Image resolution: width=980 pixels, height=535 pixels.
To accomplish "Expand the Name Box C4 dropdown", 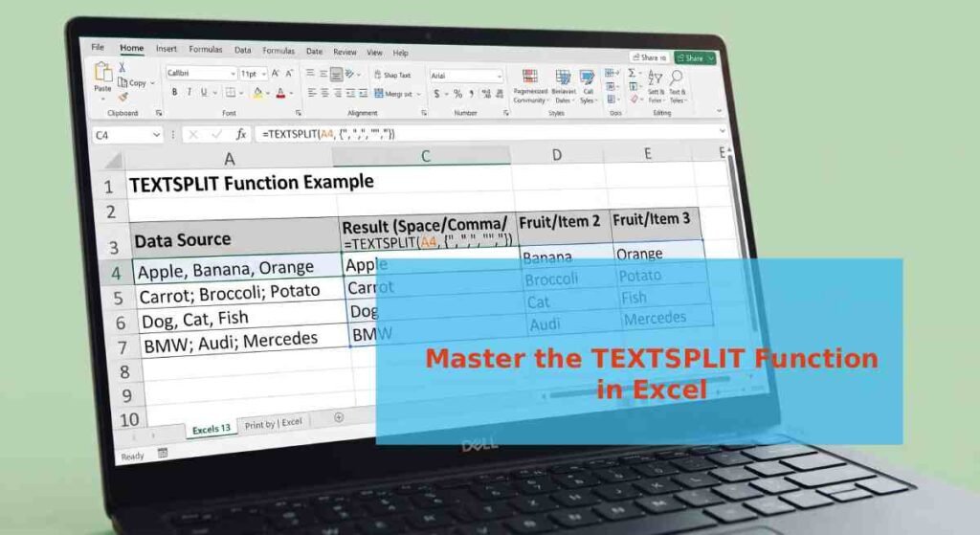I will (x=156, y=134).
